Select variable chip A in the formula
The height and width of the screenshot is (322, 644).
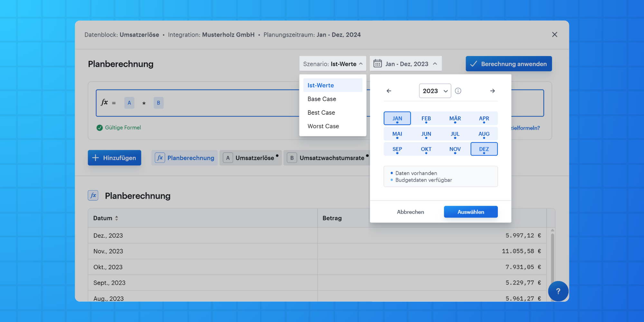tap(129, 103)
